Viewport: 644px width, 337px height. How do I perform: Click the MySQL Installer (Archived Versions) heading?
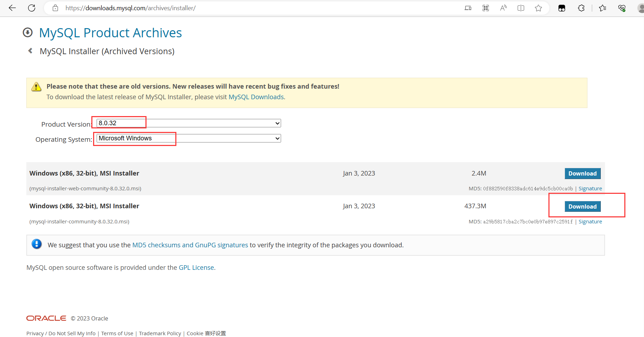pos(107,51)
